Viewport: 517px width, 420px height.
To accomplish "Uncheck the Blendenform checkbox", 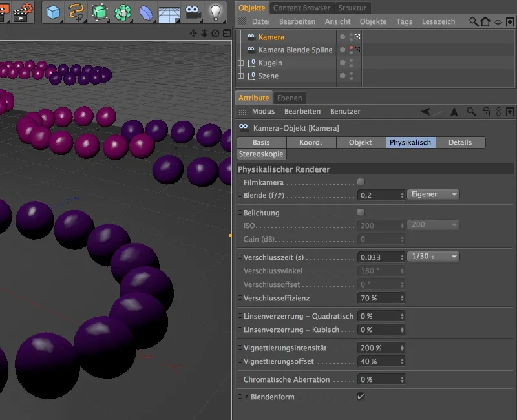I will (x=361, y=397).
